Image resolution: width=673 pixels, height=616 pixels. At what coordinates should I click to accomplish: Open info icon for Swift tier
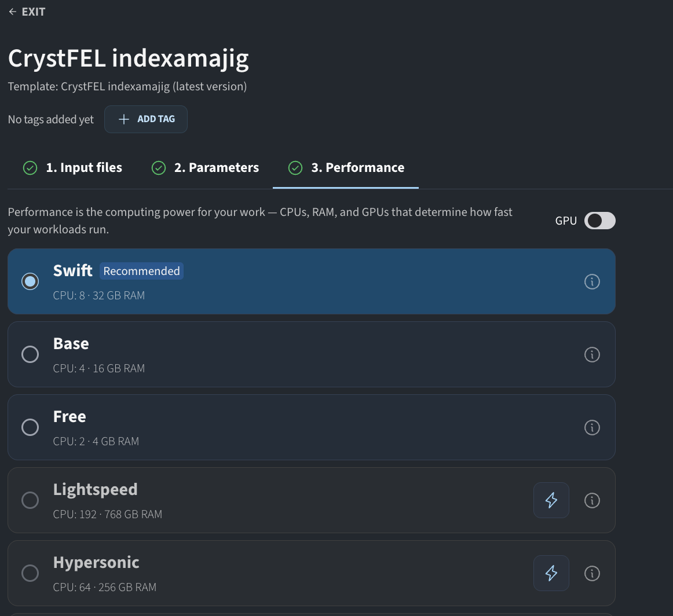tap(592, 282)
